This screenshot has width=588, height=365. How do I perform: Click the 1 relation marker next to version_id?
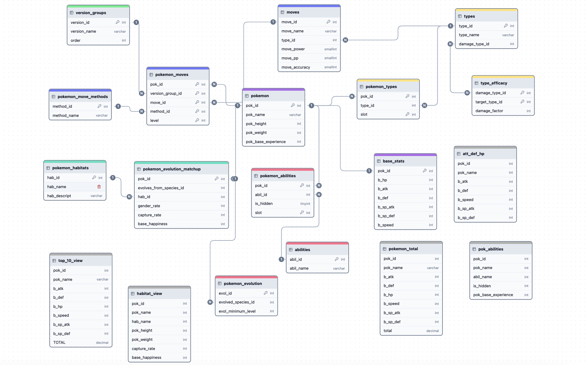click(136, 22)
